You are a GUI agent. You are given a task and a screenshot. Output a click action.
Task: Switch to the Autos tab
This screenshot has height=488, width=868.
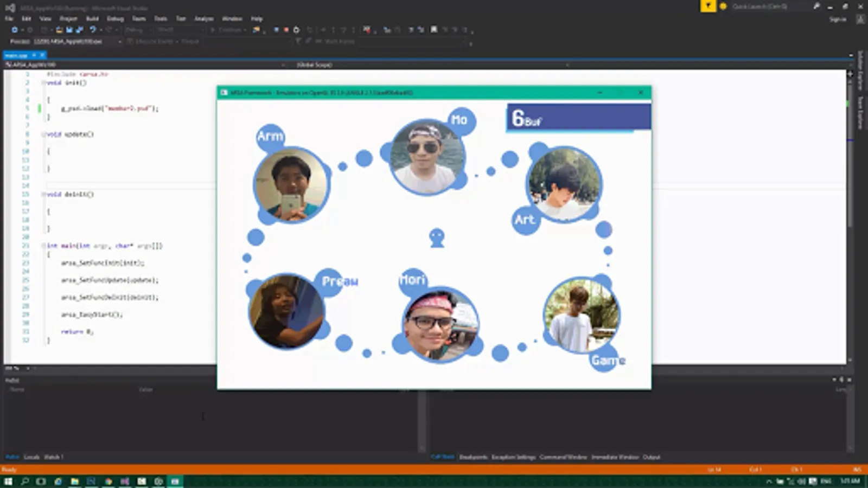pos(12,457)
